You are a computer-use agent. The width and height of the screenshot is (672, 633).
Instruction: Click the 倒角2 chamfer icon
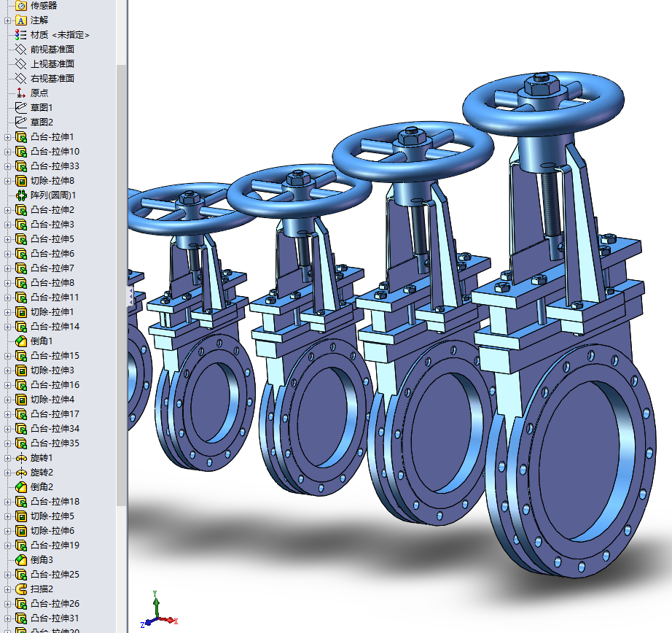20,486
